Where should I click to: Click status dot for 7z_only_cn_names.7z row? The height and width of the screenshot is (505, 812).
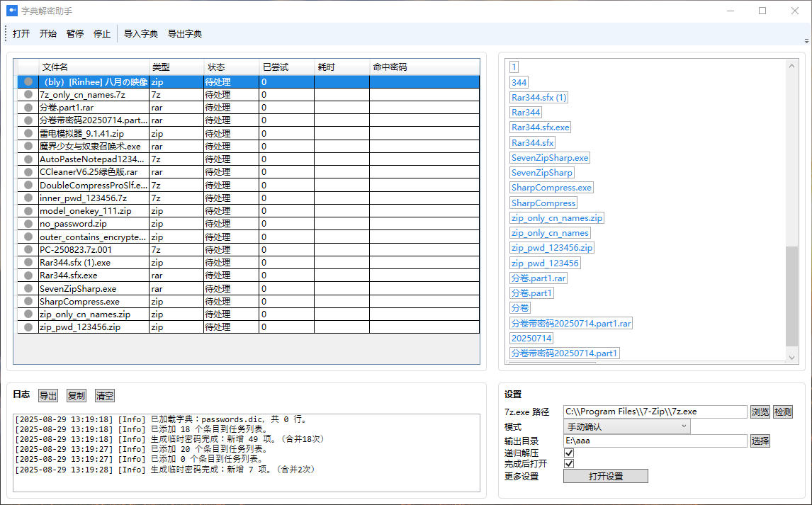tap(28, 95)
